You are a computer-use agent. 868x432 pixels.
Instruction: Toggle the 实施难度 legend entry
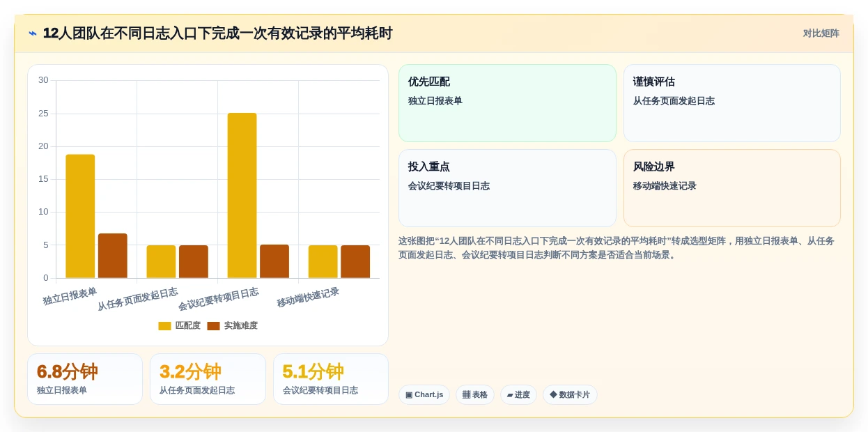232,325
